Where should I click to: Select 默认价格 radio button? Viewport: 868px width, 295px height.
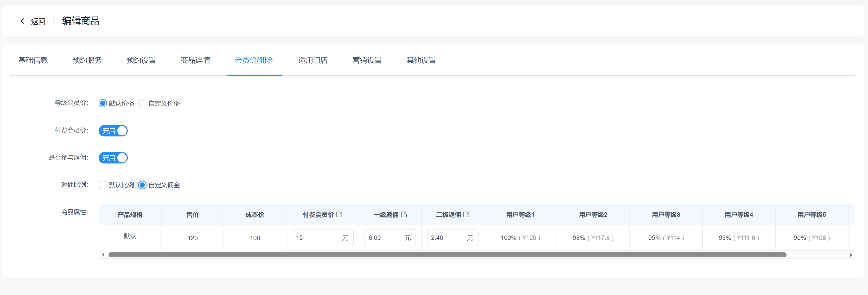[103, 103]
